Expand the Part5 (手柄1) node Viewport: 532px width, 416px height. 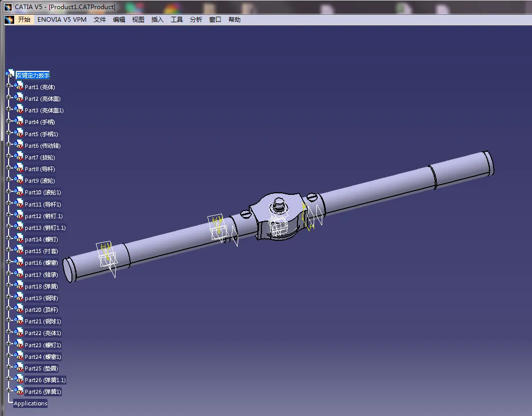[9, 133]
